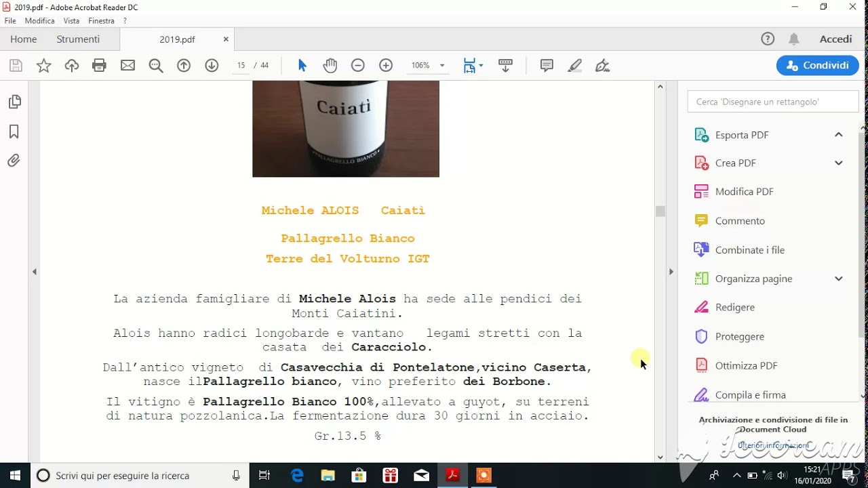Print the PDF using the printer icon
Screen dimensions: 868x488
(x=100, y=65)
